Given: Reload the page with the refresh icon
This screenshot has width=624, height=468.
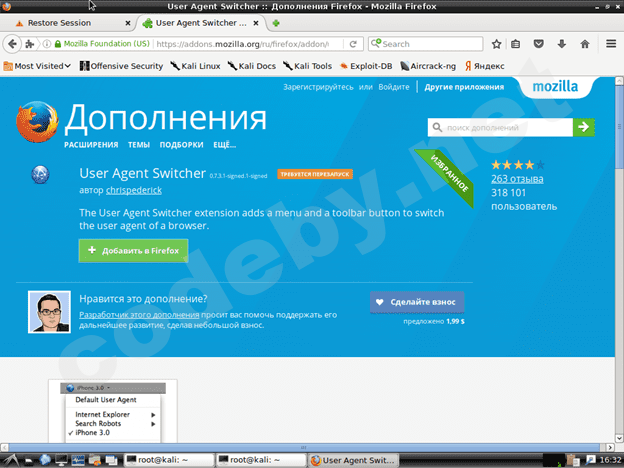Looking at the screenshot, I should 353,44.
